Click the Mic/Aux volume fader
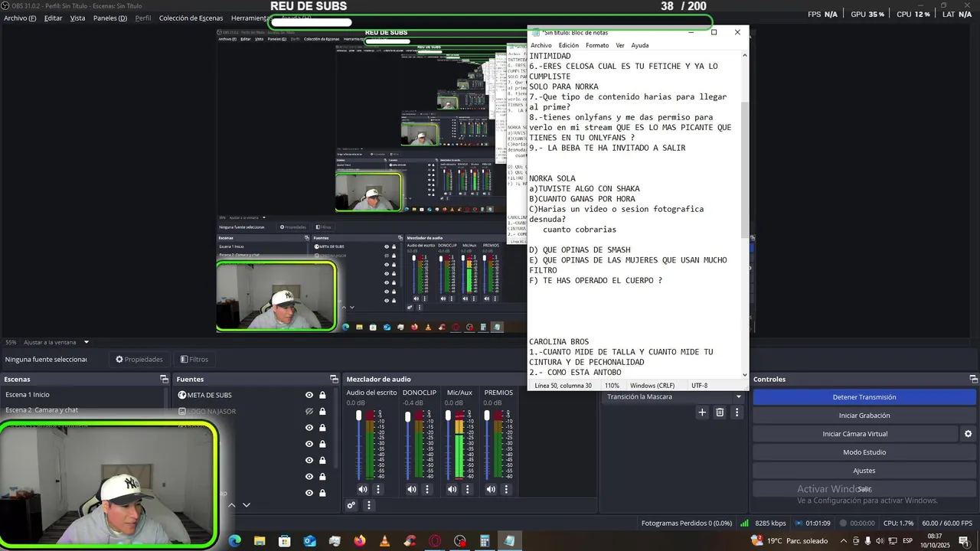Viewport: 980px width, 551px height. tap(448, 416)
